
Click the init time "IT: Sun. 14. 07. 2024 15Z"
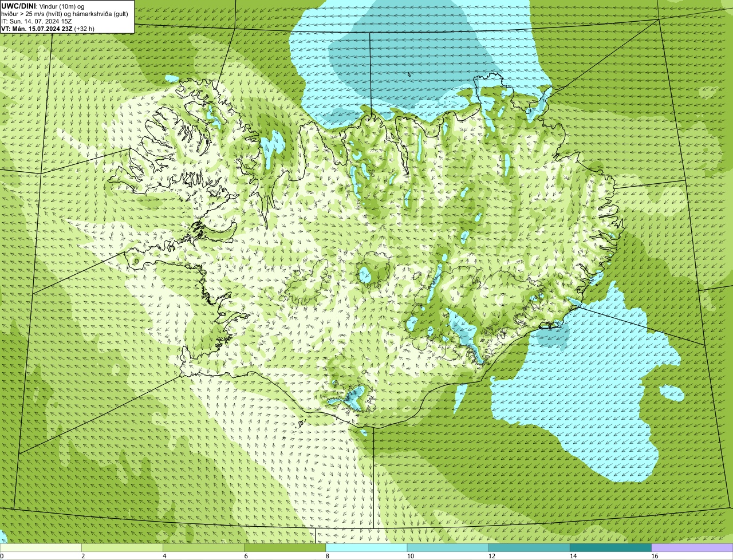(x=36, y=21)
